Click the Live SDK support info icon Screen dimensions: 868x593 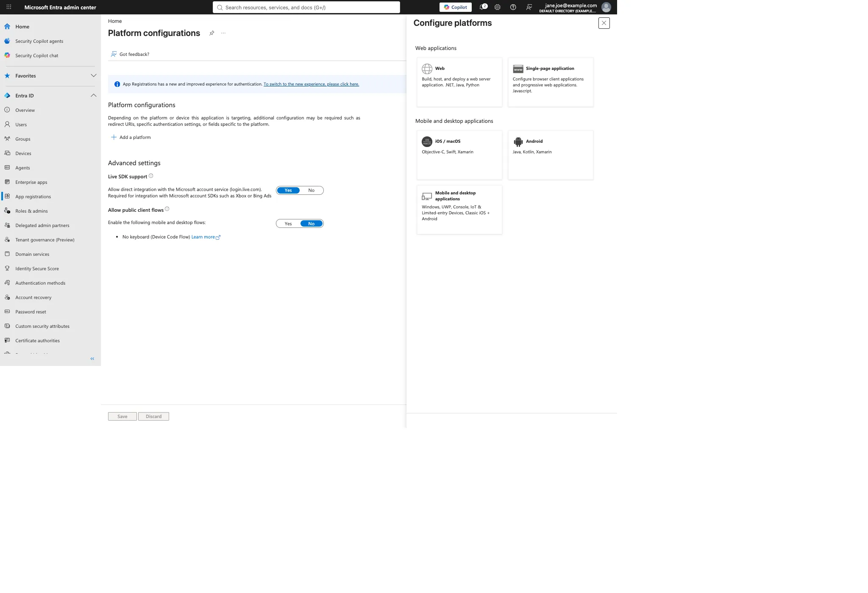tap(151, 176)
